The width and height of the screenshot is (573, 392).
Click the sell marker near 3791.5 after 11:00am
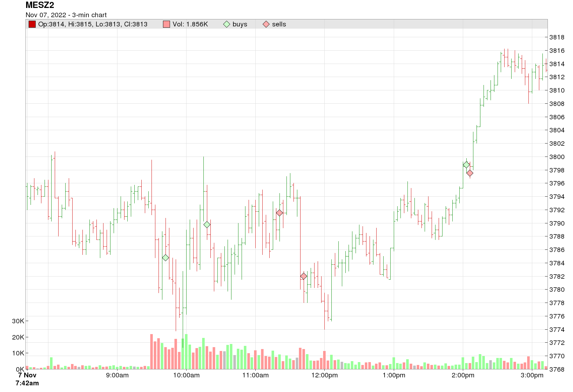tap(279, 213)
